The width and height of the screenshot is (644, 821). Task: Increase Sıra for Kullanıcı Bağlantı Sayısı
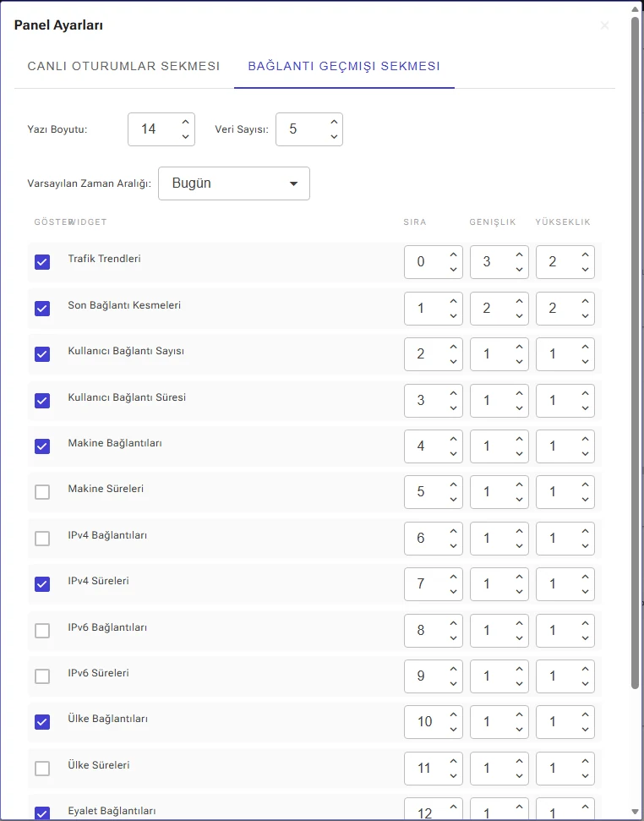[454, 347]
